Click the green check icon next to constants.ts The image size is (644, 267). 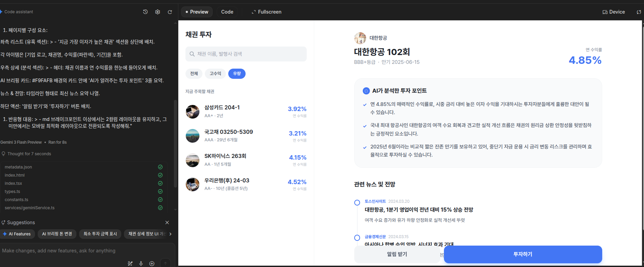tap(160, 200)
